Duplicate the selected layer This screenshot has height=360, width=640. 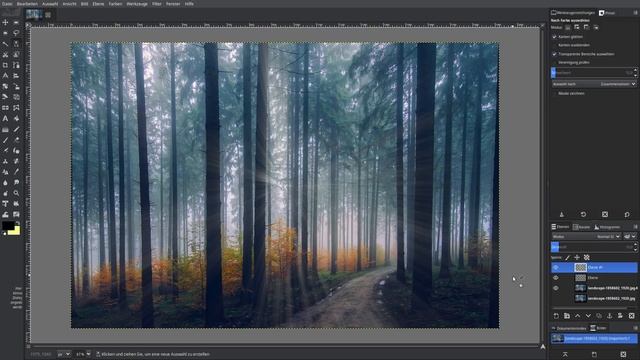[599, 316]
